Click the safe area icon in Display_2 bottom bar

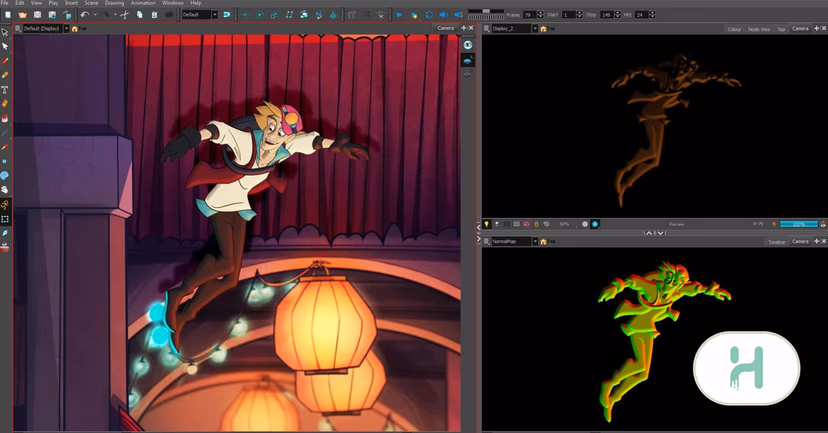click(516, 224)
